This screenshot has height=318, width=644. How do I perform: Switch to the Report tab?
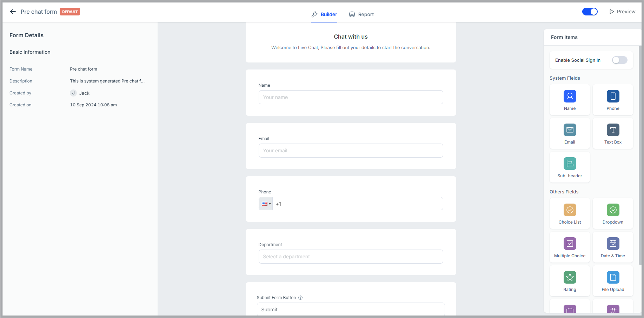point(361,14)
